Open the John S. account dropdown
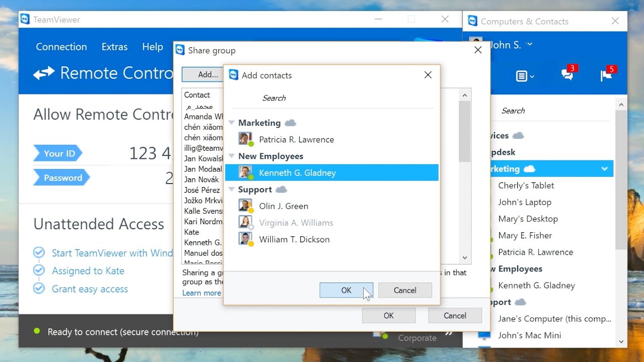 point(529,44)
